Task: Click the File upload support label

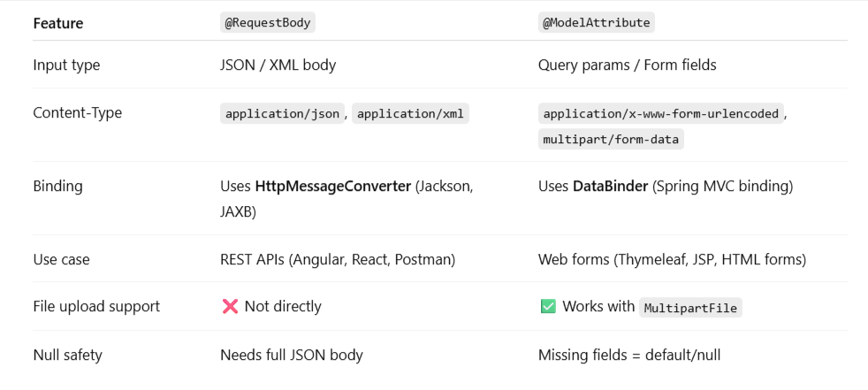Action: coord(96,307)
